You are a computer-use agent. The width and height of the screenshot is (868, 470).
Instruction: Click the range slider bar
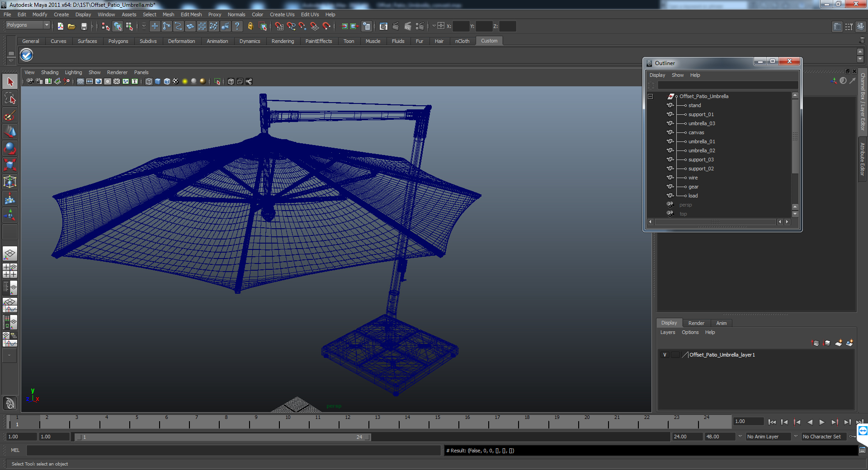[x=222, y=437]
